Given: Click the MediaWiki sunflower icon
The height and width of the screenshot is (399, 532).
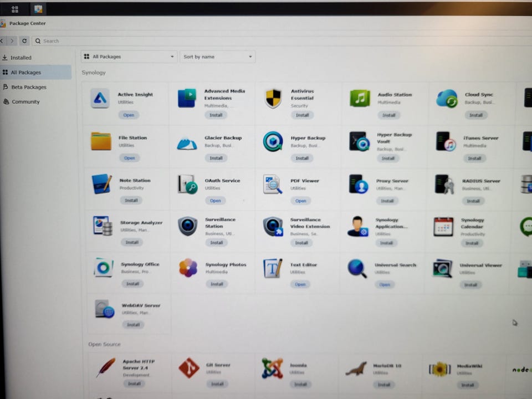Looking at the screenshot, I should coord(439,369).
